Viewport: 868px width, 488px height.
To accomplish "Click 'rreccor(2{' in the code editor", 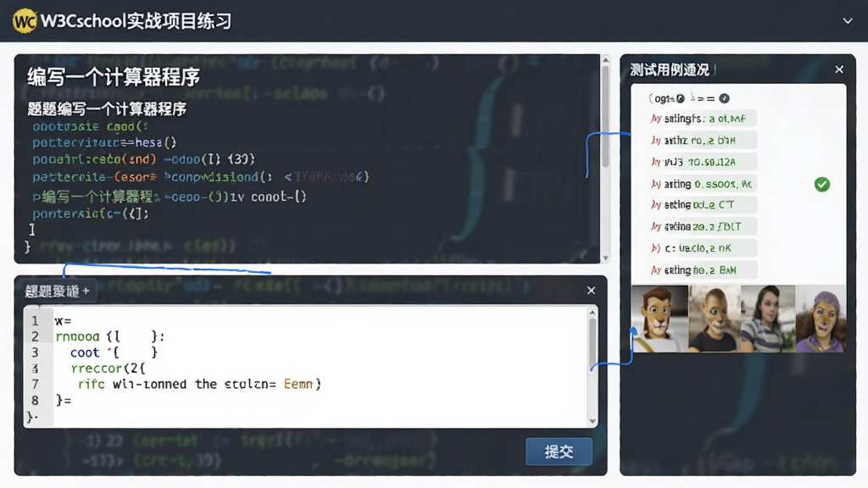I will [x=108, y=369].
